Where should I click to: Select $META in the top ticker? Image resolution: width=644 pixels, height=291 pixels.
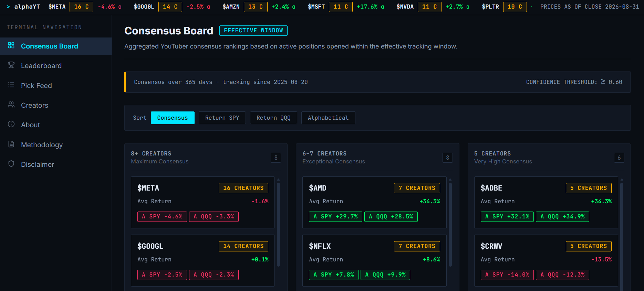point(57,7)
